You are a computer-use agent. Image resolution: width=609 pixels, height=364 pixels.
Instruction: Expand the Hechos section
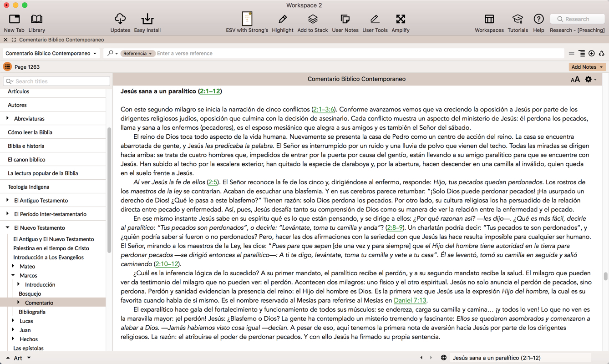13,339
